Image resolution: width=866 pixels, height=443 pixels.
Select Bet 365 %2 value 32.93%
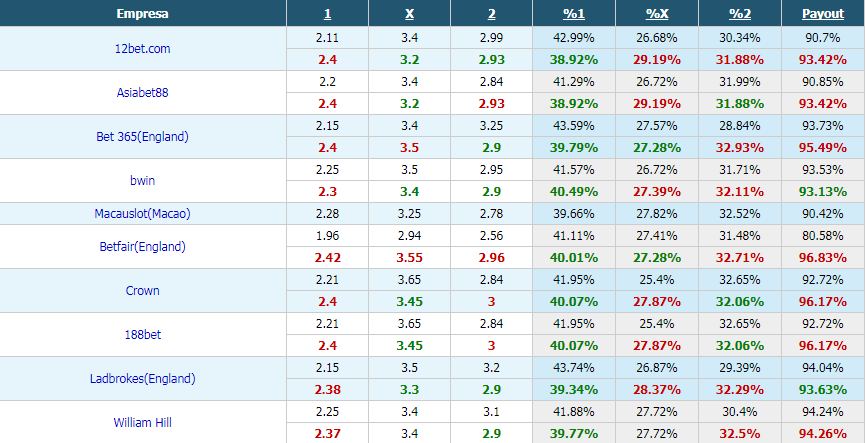tap(740, 147)
